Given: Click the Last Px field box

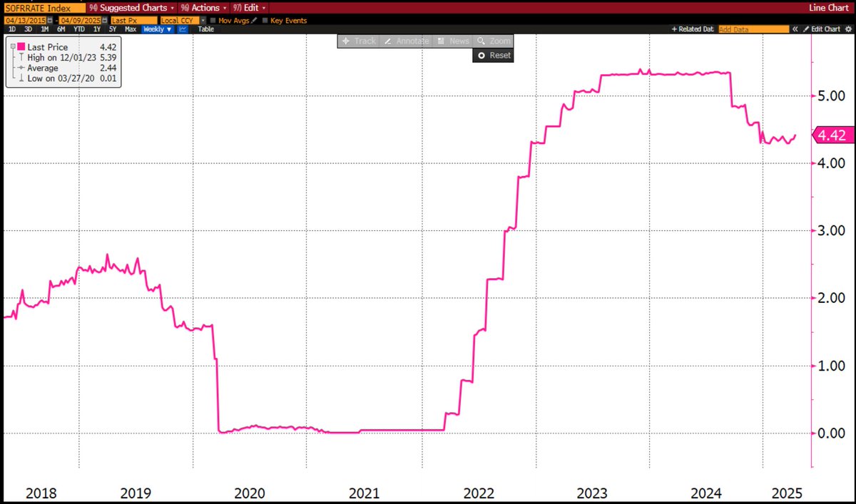Looking at the screenshot, I should [x=134, y=21].
